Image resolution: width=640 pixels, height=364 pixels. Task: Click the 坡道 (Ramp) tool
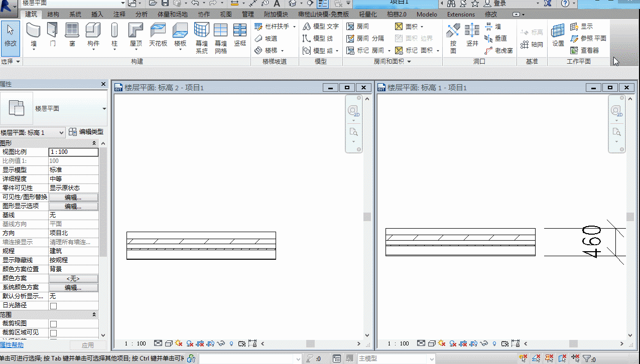(x=266, y=38)
